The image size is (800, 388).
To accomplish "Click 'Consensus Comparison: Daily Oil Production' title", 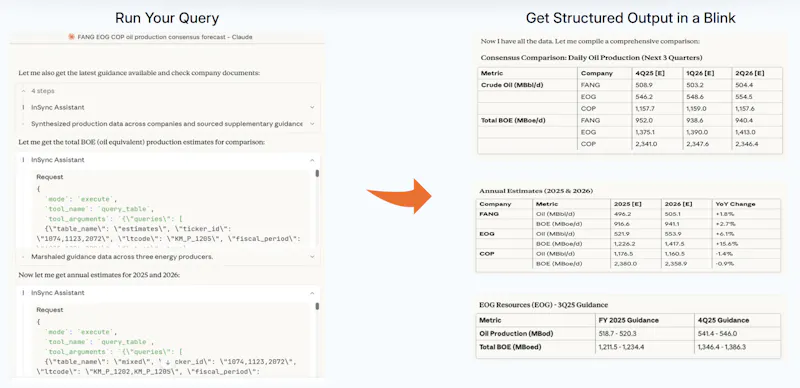I will tap(591, 57).
